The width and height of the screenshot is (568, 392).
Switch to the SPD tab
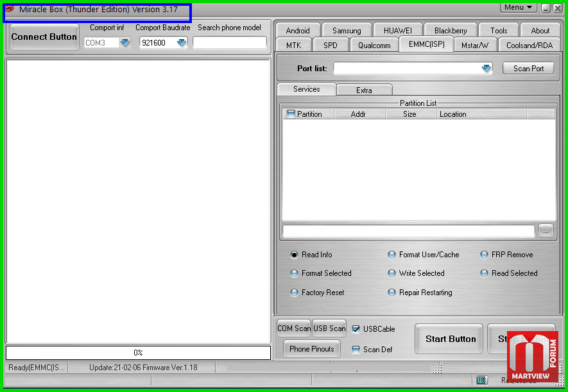coord(331,46)
